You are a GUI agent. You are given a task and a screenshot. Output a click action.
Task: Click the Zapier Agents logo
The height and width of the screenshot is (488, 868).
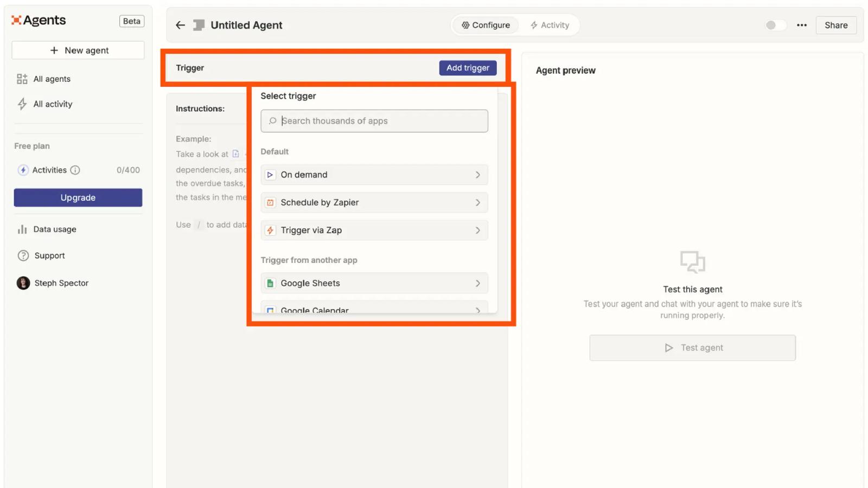click(39, 21)
